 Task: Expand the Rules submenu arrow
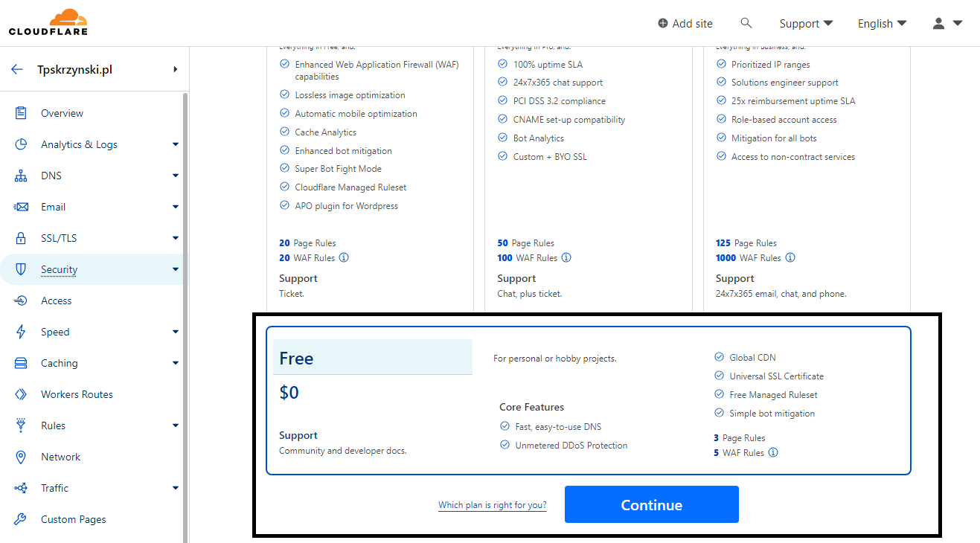(176, 425)
